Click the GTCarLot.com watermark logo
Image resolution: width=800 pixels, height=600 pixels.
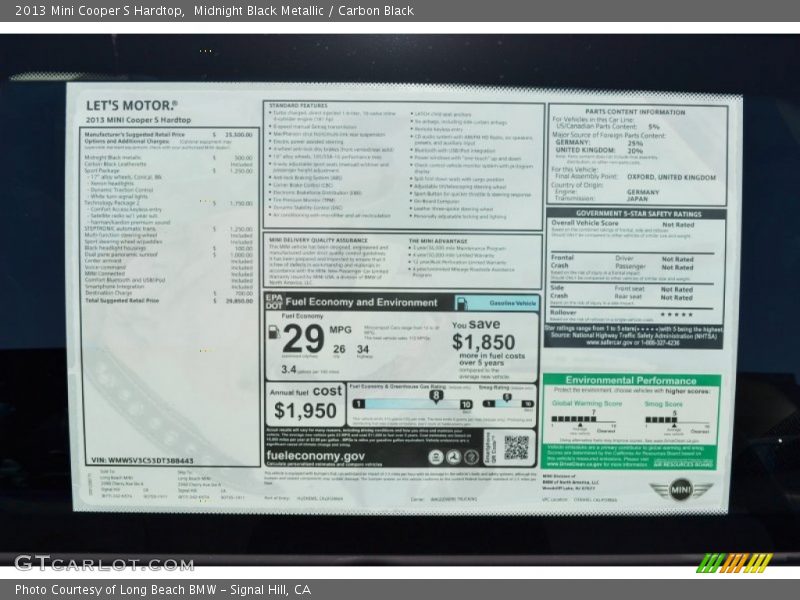pyautogui.click(x=103, y=563)
